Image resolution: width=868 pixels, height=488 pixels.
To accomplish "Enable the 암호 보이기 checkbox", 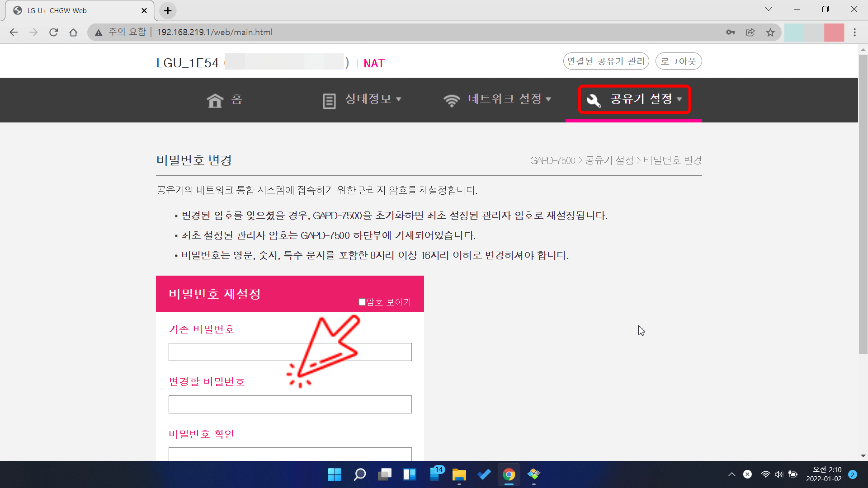I will pos(362,302).
